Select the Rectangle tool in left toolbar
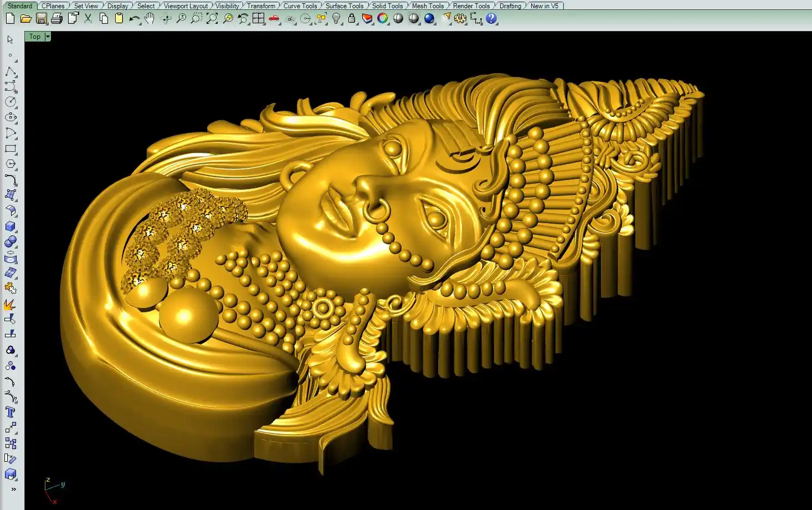 click(11, 148)
